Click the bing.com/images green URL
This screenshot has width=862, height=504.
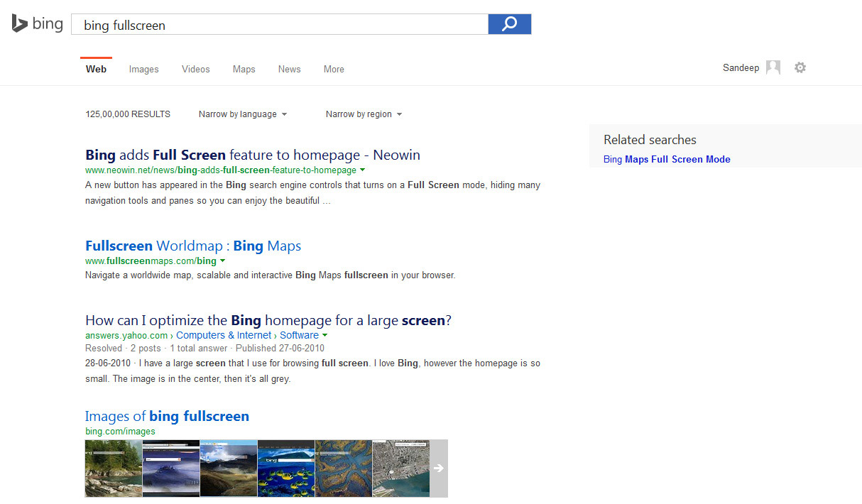pyautogui.click(x=120, y=431)
